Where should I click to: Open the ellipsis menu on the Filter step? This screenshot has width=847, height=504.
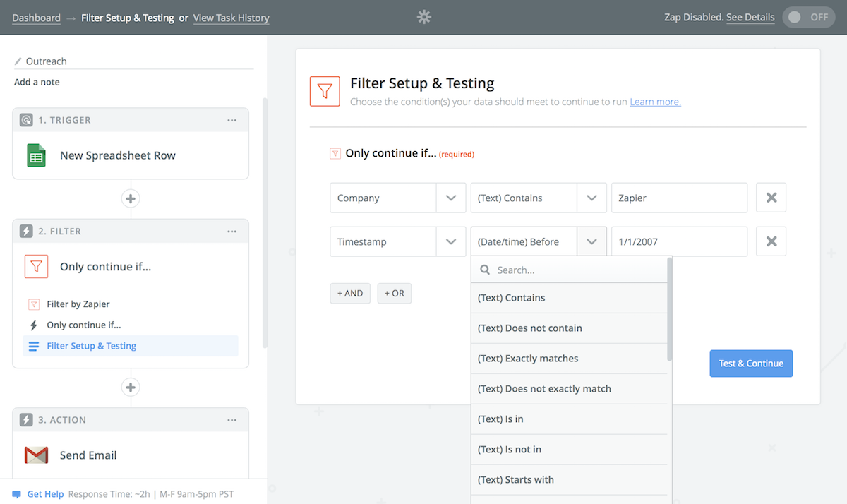click(232, 231)
